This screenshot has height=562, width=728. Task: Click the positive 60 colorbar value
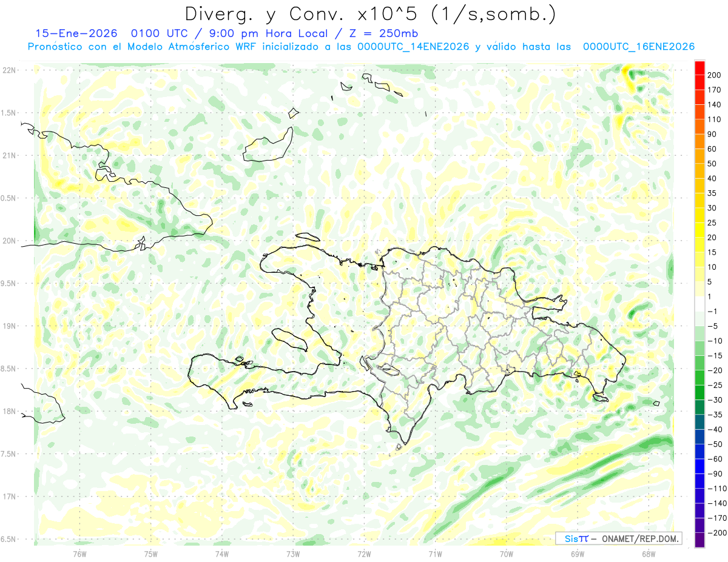pyautogui.click(x=712, y=149)
